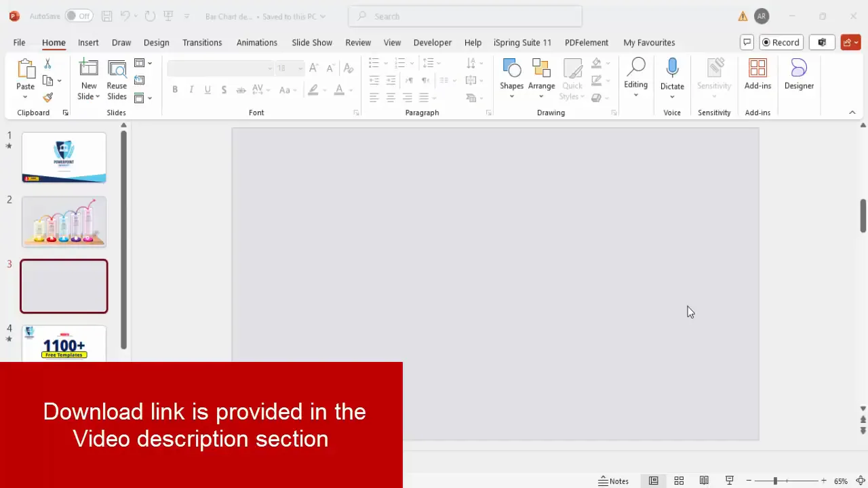The image size is (868, 488).
Task: Open the font name dropdown
Action: coord(270,68)
